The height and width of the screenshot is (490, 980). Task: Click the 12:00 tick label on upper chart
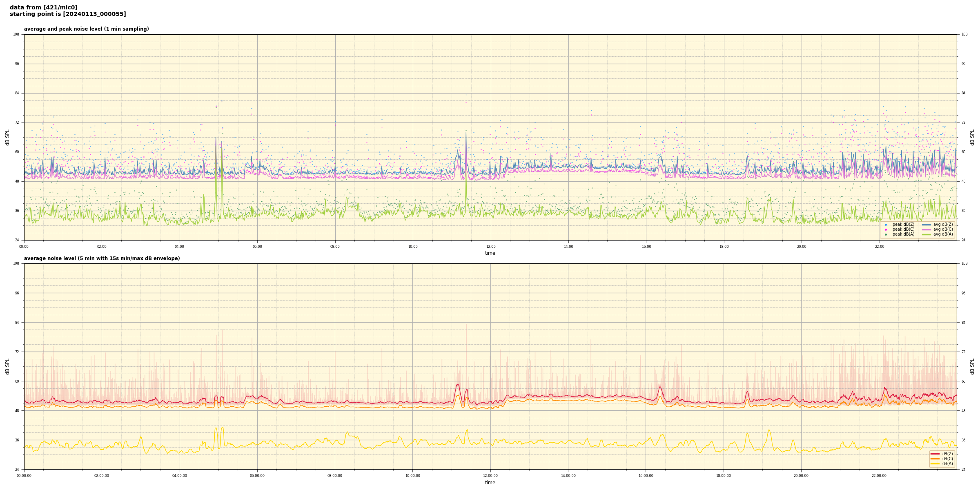490,247
